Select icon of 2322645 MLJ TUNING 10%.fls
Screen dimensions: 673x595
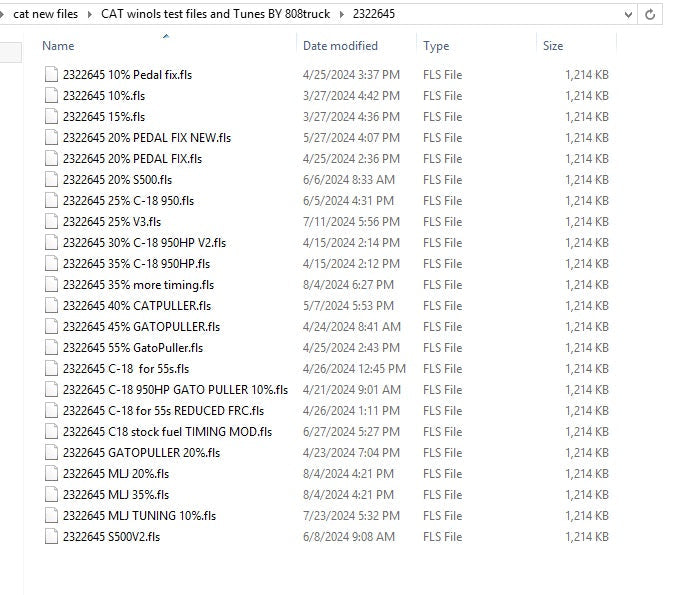[52, 516]
